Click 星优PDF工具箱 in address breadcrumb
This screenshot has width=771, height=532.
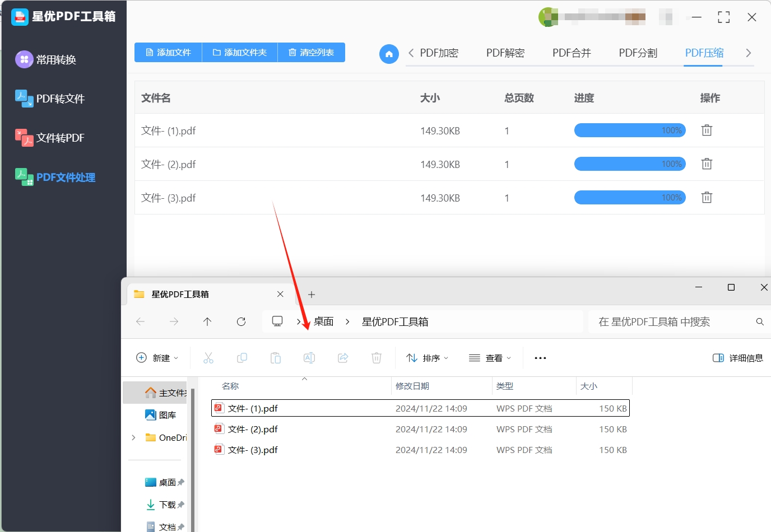pyautogui.click(x=395, y=321)
